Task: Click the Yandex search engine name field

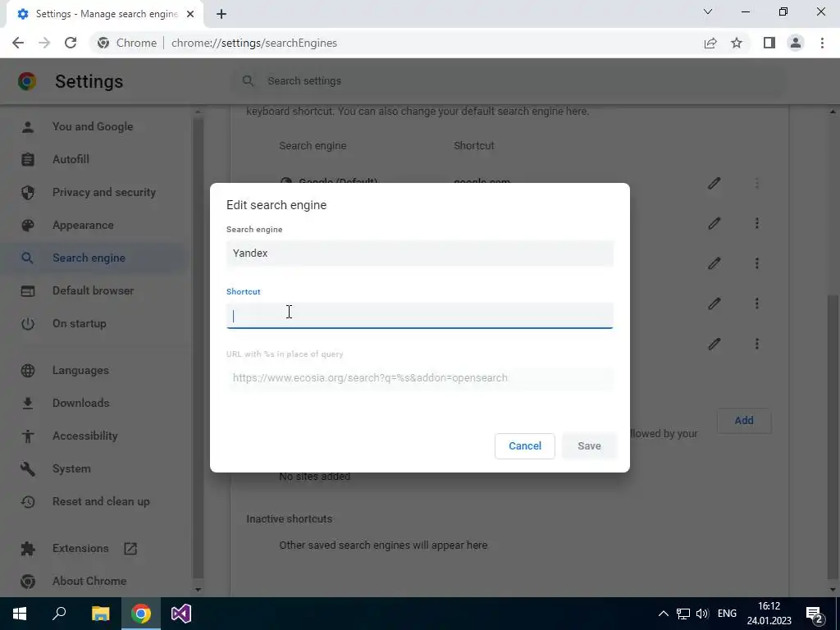Action: click(419, 253)
